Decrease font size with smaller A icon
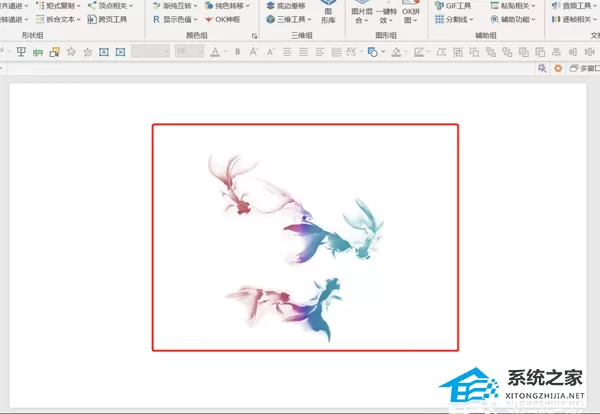Viewport: 600px width, 414px height. point(271,52)
